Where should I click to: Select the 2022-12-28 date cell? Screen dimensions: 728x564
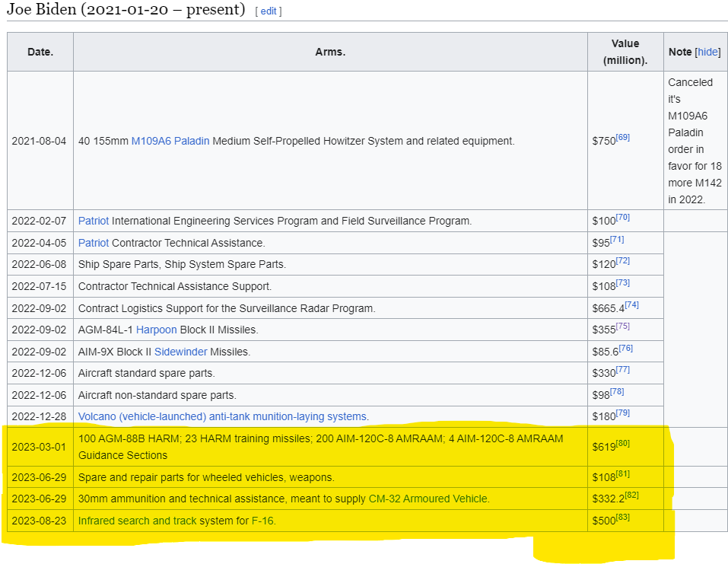point(40,416)
